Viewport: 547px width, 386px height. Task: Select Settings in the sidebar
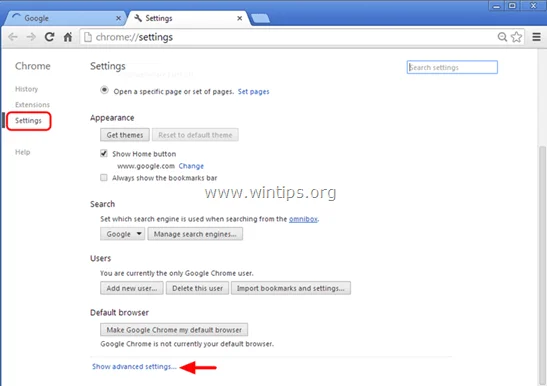[28, 121]
